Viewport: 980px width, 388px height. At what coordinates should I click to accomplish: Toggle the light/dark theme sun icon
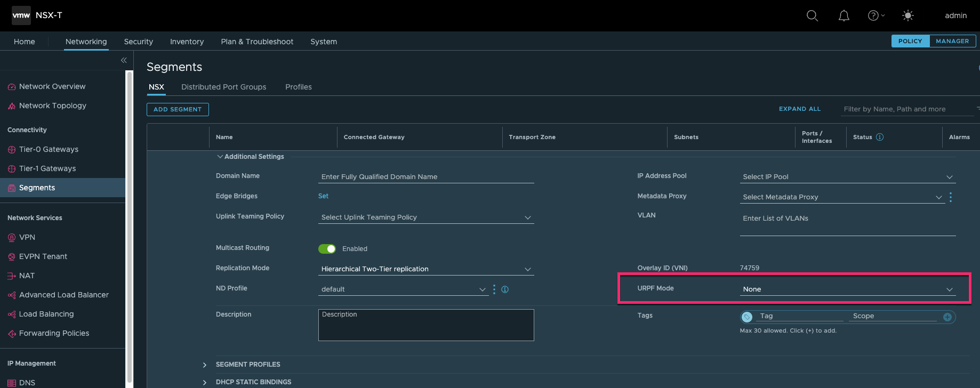pyautogui.click(x=908, y=15)
